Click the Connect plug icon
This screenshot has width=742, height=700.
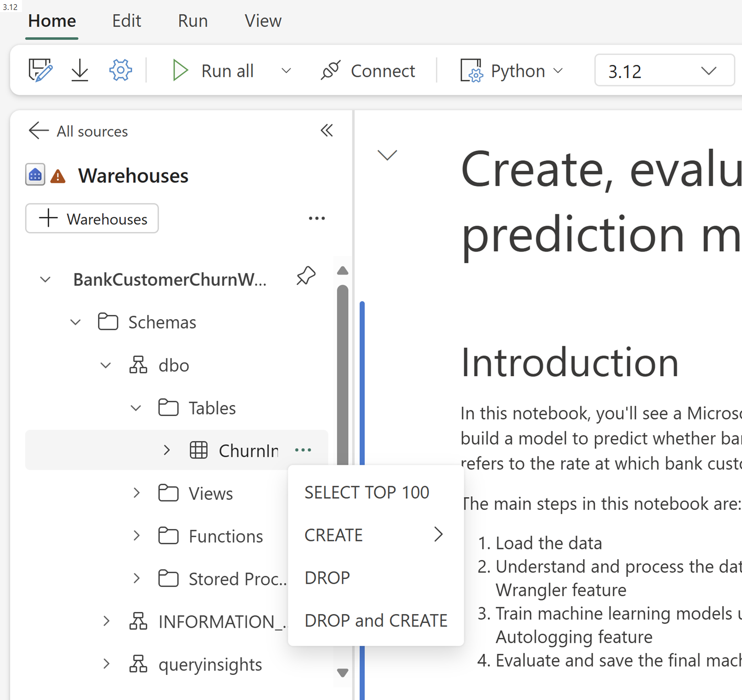(331, 70)
